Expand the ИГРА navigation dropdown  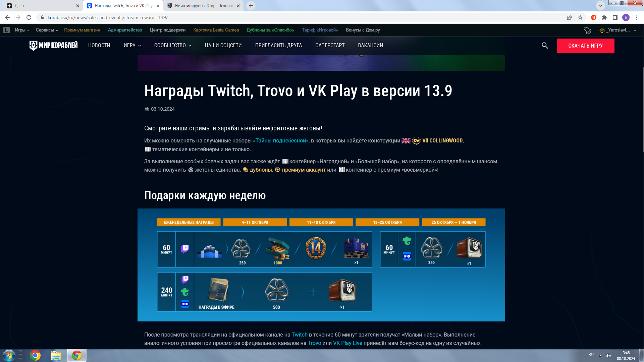[132, 46]
